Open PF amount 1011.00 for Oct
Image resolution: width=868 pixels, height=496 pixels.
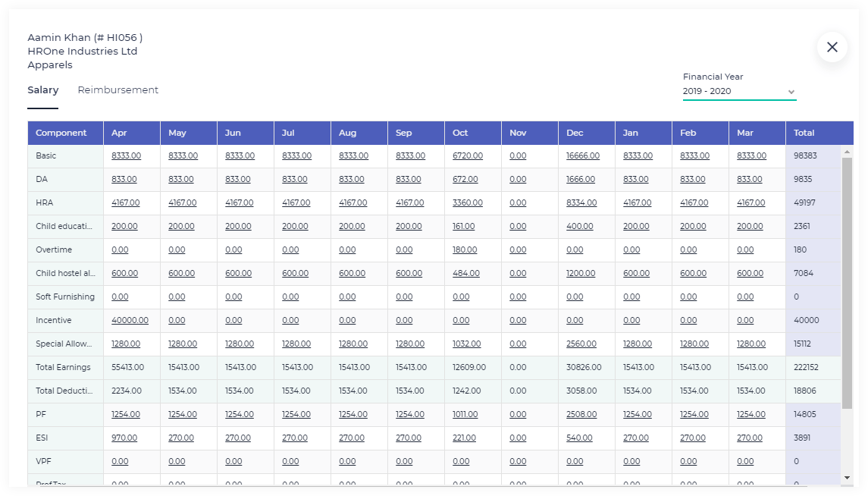pyautogui.click(x=465, y=414)
